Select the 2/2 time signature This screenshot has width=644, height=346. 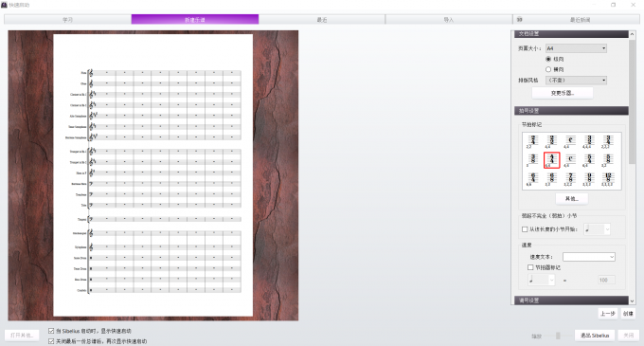pos(551,141)
